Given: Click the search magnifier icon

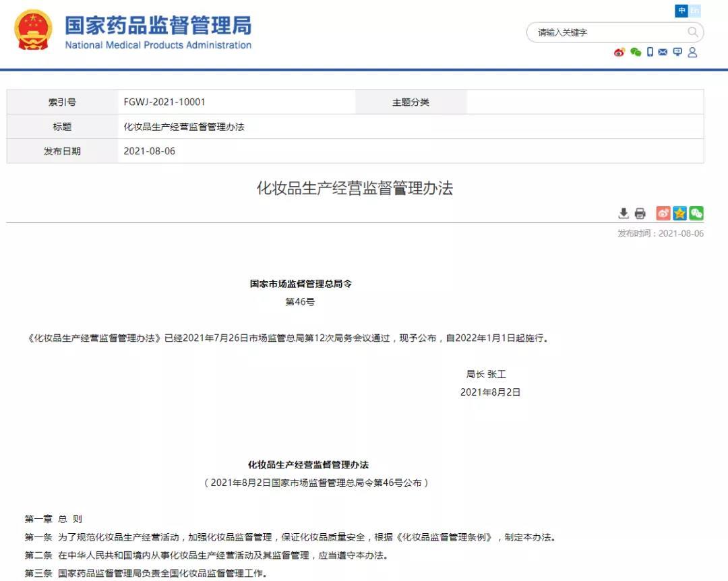Looking at the screenshot, I should pyautogui.click(x=692, y=32).
